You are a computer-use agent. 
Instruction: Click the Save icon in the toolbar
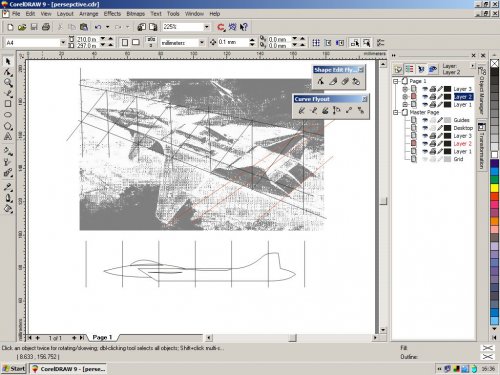pos(34,27)
